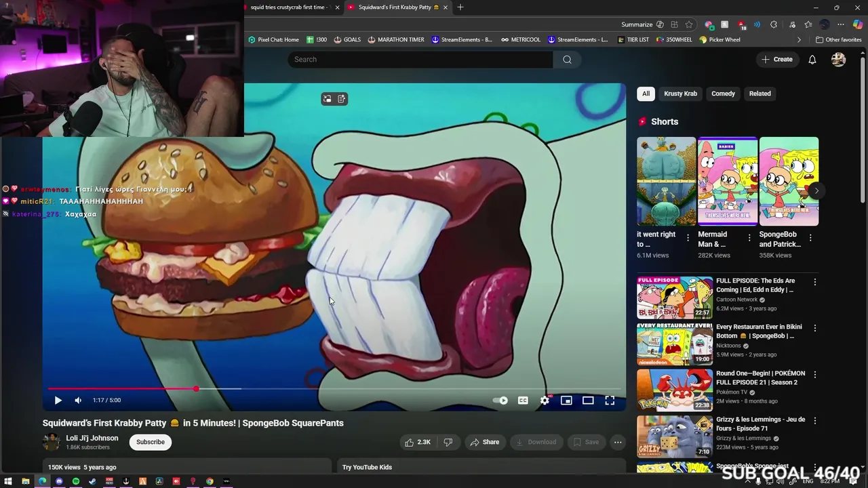
Task: Save the video to a playlist
Action: tap(587, 442)
